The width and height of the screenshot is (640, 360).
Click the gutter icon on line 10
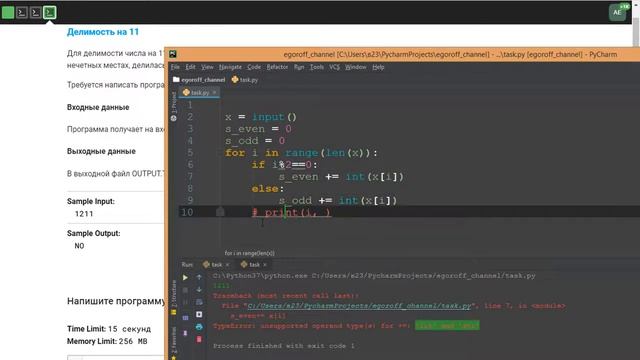(220, 212)
